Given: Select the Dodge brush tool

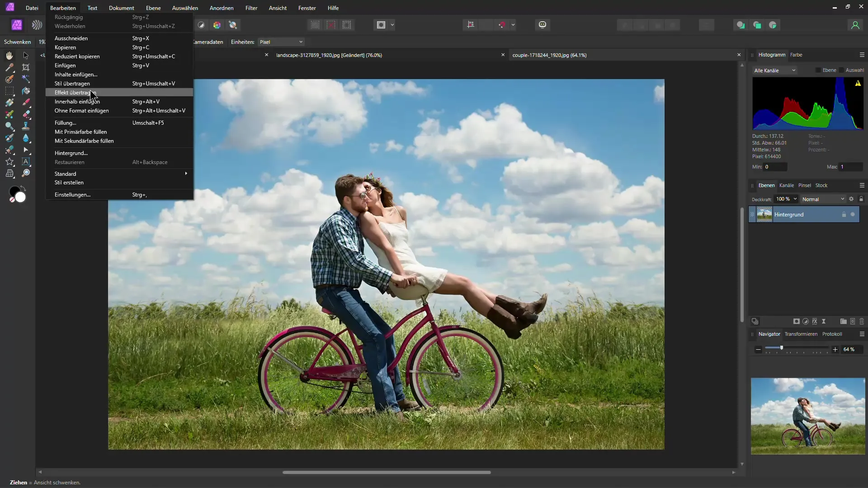Looking at the screenshot, I should (x=9, y=126).
